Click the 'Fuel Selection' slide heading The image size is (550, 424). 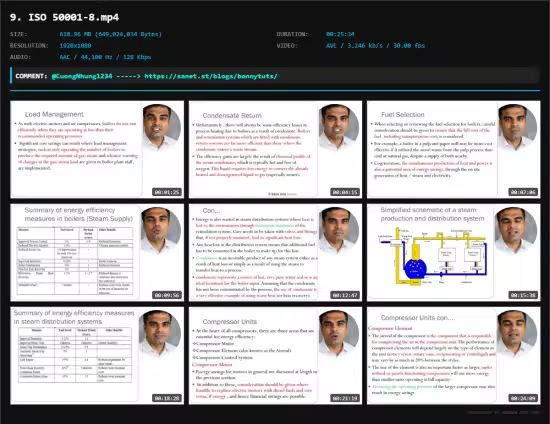tap(403, 115)
